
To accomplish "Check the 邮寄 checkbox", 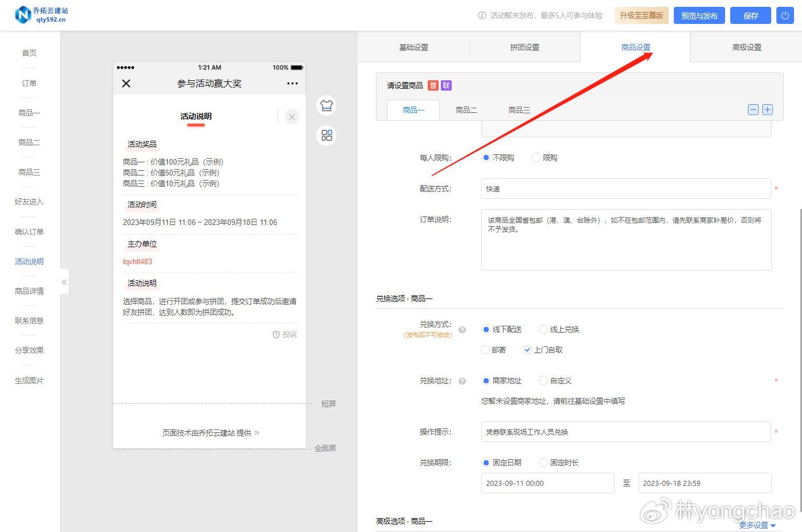I will click(485, 350).
